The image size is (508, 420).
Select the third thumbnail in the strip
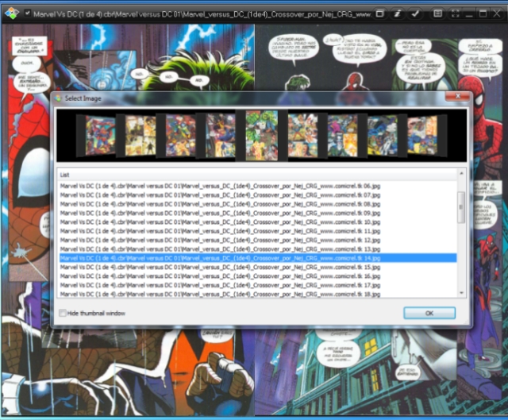click(180, 136)
